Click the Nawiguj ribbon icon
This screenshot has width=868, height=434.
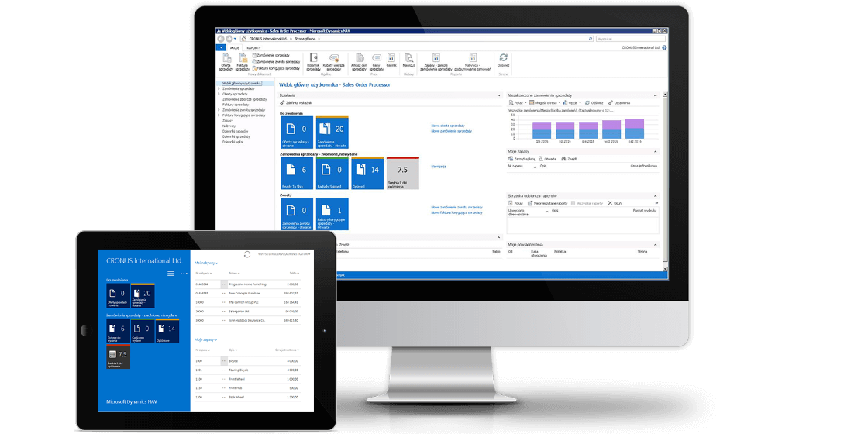[409, 61]
